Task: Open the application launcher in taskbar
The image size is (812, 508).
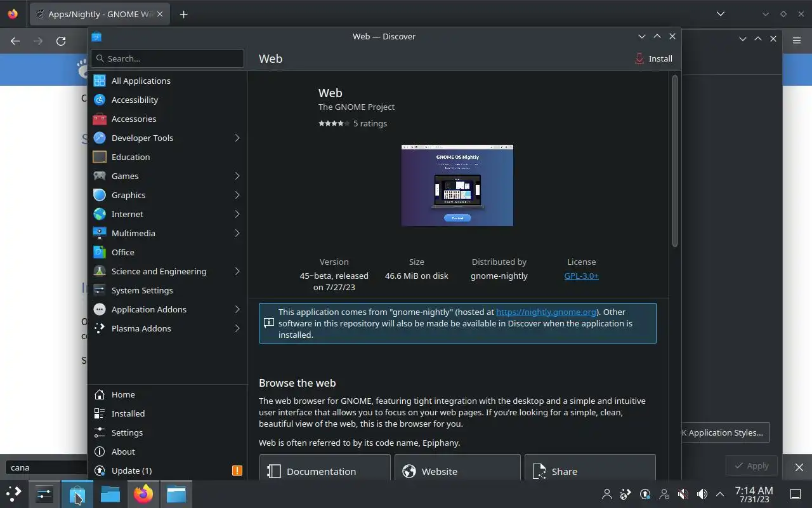Action: (x=14, y=493)
